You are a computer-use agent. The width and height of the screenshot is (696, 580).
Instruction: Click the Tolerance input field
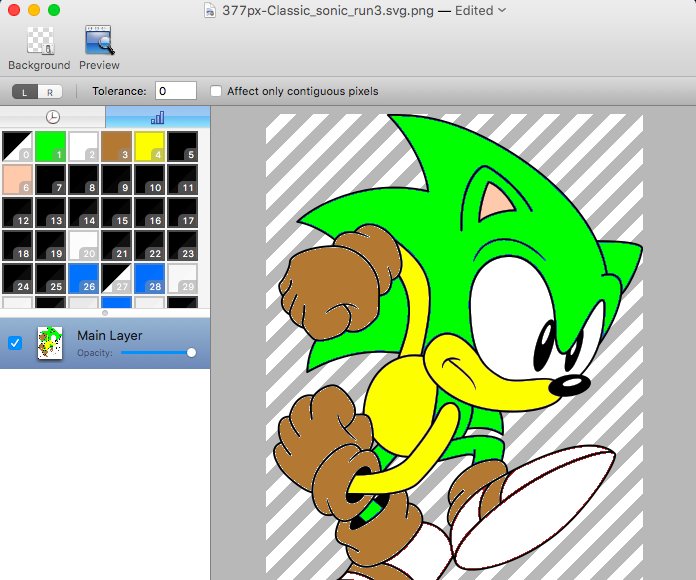pyautogui.click(x=176, y=91)
